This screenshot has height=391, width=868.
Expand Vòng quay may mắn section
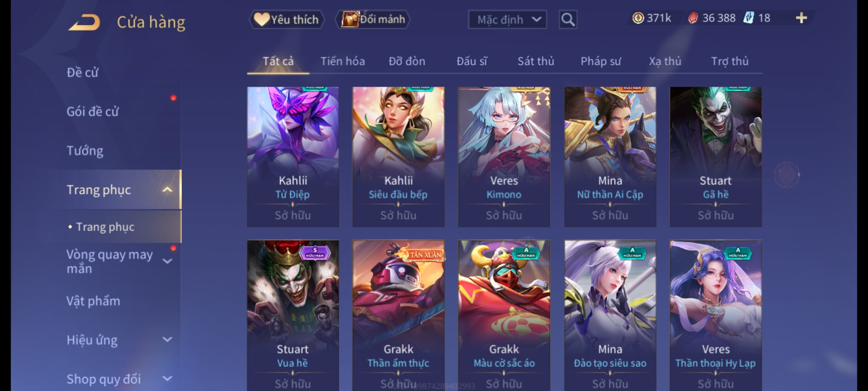point(167,261)
